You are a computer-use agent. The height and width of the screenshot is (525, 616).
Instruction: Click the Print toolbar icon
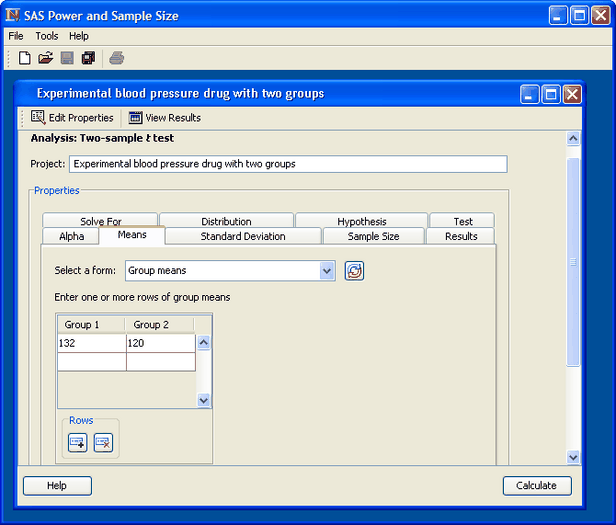117,58
